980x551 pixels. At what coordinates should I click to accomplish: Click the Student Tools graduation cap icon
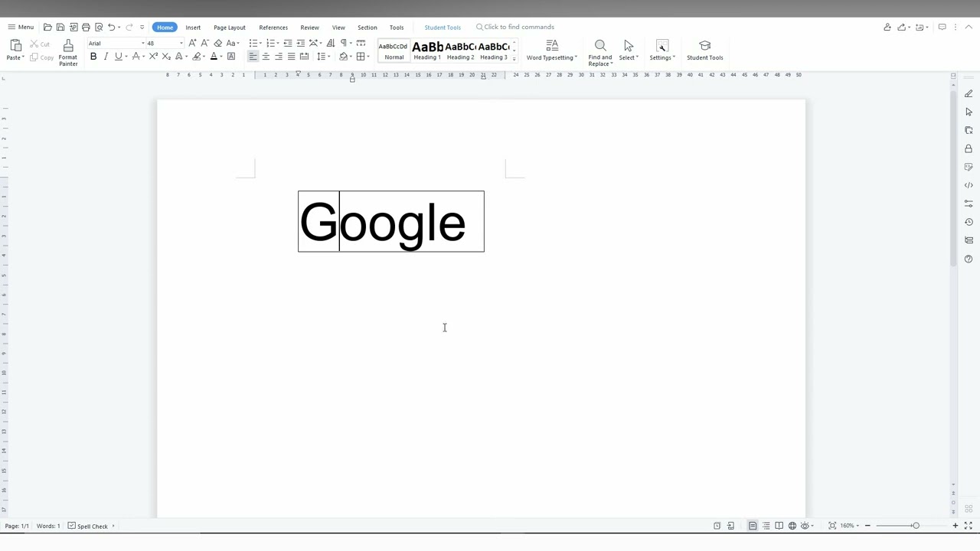(705, 46)
